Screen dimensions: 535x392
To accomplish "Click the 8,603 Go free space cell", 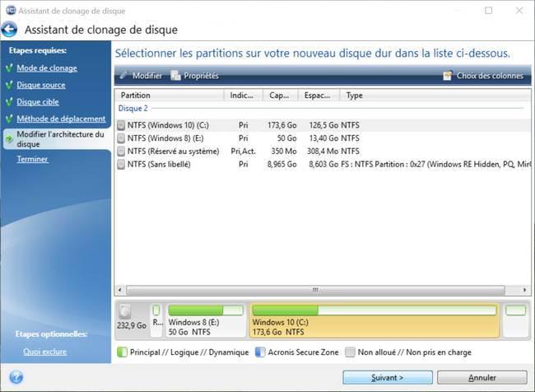I will click(x=323, y=164).
